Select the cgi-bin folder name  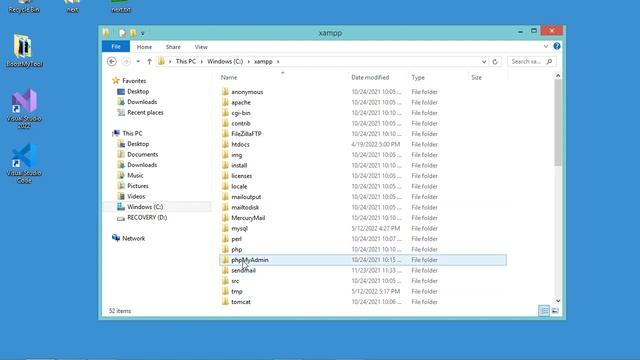coord(241,113)
